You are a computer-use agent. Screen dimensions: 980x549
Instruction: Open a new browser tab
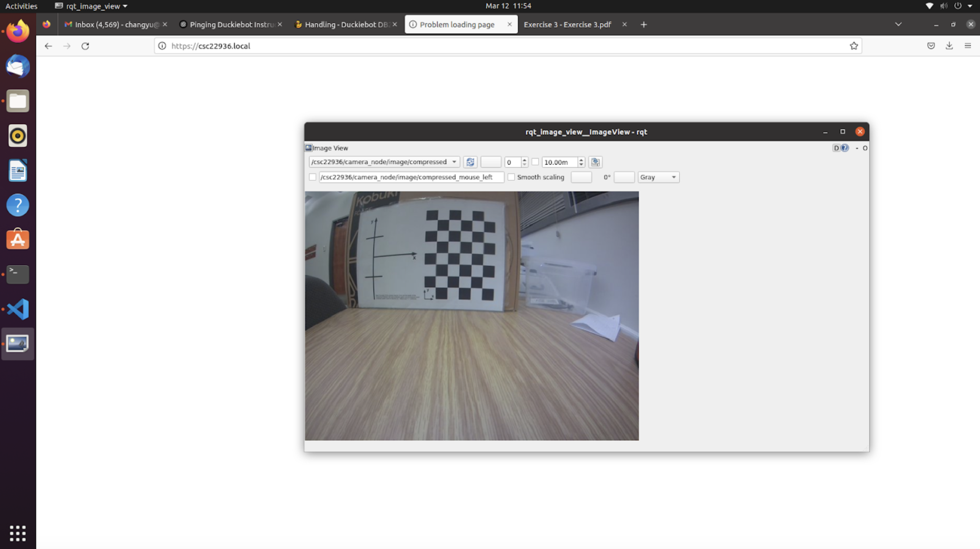coord(644,24)
